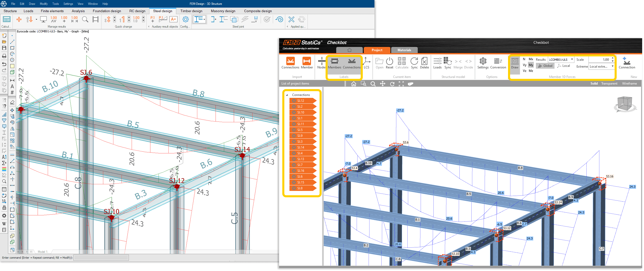The height and width of the screenshot is (271, 644).
Task: Switch to Local coordinate system
Action: [564, 66]
